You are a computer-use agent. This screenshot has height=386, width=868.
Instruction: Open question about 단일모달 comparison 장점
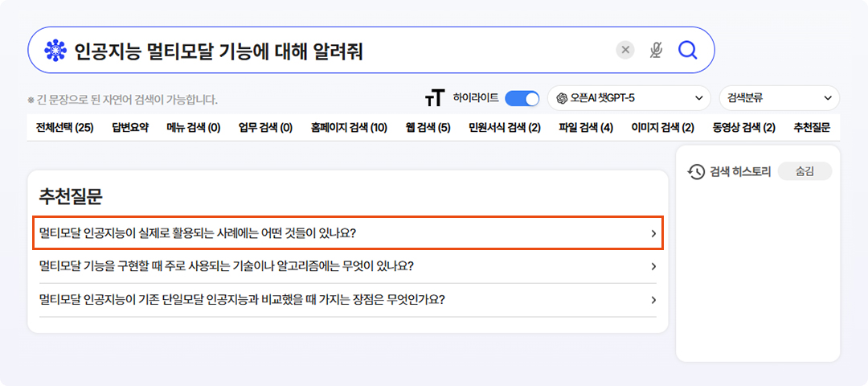pos(347,300)
